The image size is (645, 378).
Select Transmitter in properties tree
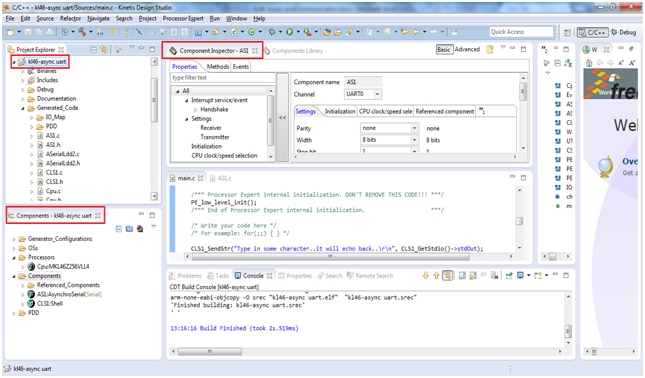pos(215,137)
